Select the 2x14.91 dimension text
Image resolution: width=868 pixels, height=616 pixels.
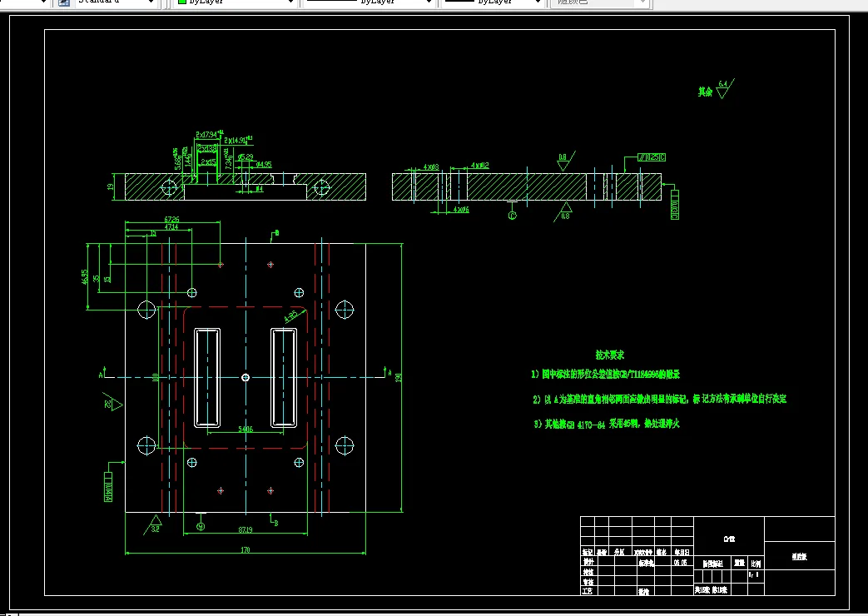tap(238, 141)
